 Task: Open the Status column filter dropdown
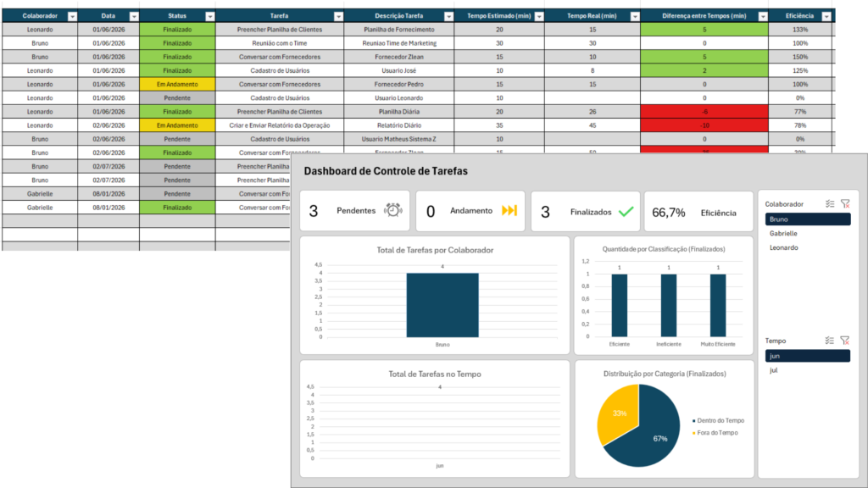coord(209,16)
